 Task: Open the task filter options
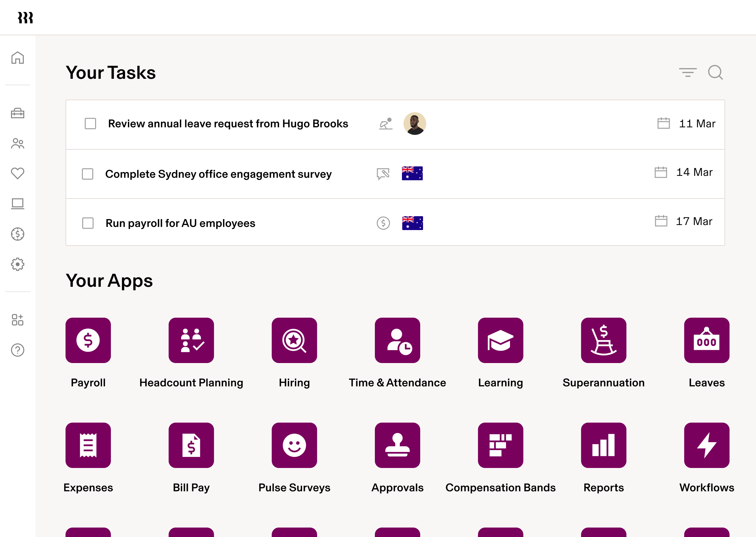pos(688,72)
